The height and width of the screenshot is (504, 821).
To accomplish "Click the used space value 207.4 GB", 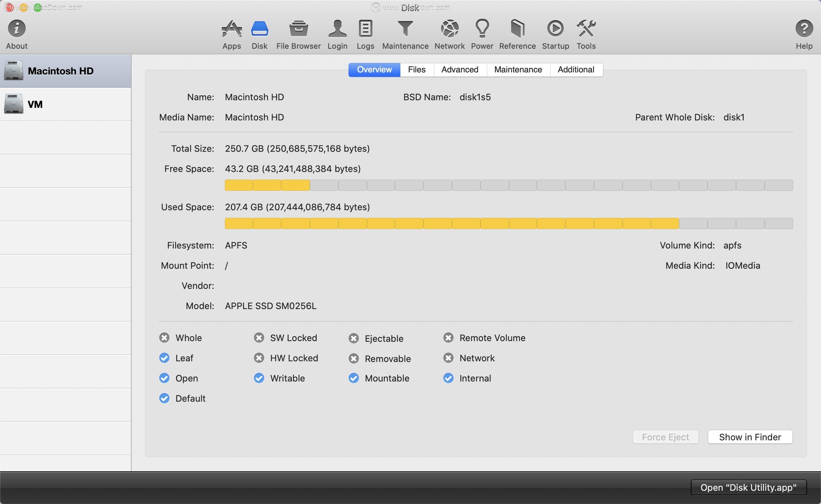I will (x=297, y=207).
